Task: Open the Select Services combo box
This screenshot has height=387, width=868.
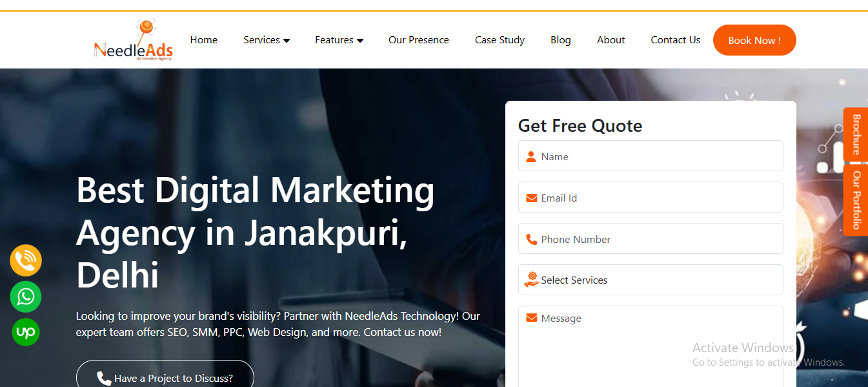Action: pyautogui.click(x=651, y=280)
